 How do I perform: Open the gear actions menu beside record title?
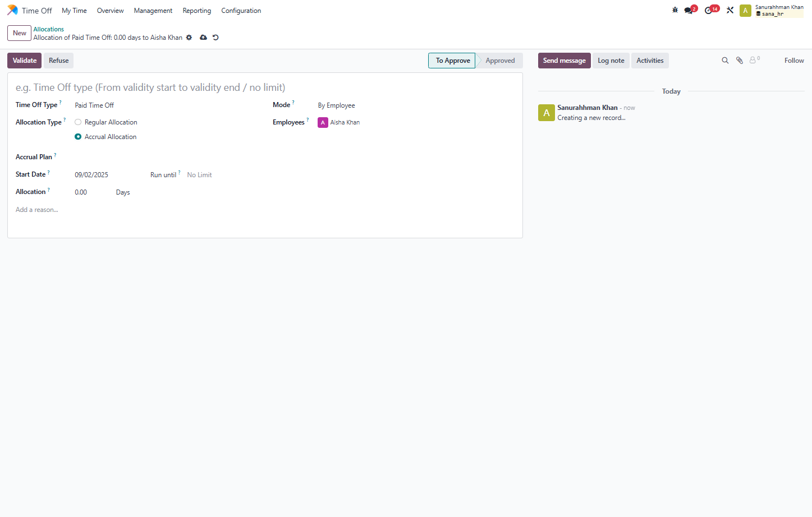(189, 38)
